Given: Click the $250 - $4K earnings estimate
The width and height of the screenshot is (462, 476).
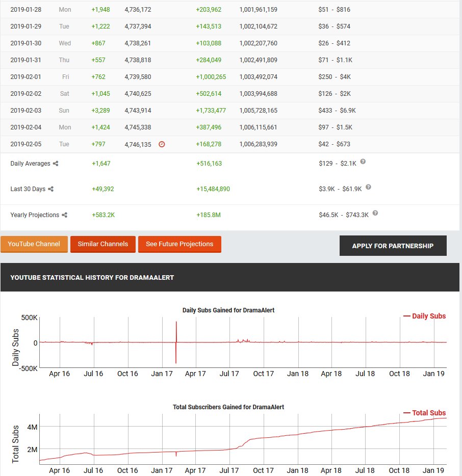Looking at the screenshot, I should coord(335,77).
